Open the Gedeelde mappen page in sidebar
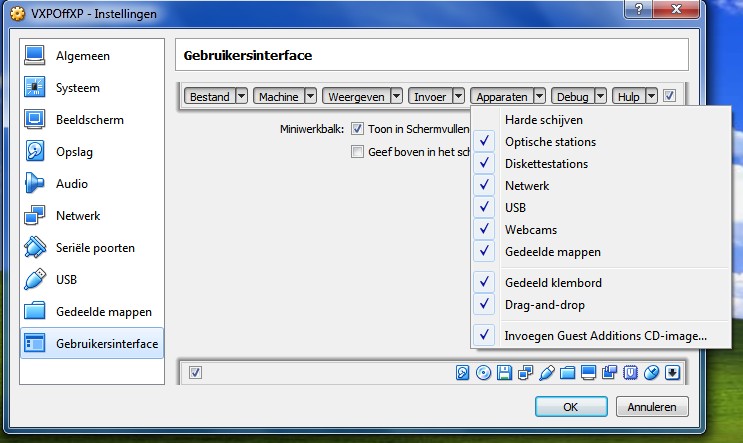The height and width of the screenshot is (443, 743). [92, 312]
